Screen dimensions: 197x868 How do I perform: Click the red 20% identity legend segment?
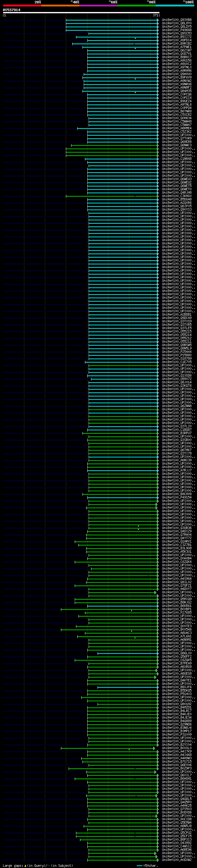[22, 6]
